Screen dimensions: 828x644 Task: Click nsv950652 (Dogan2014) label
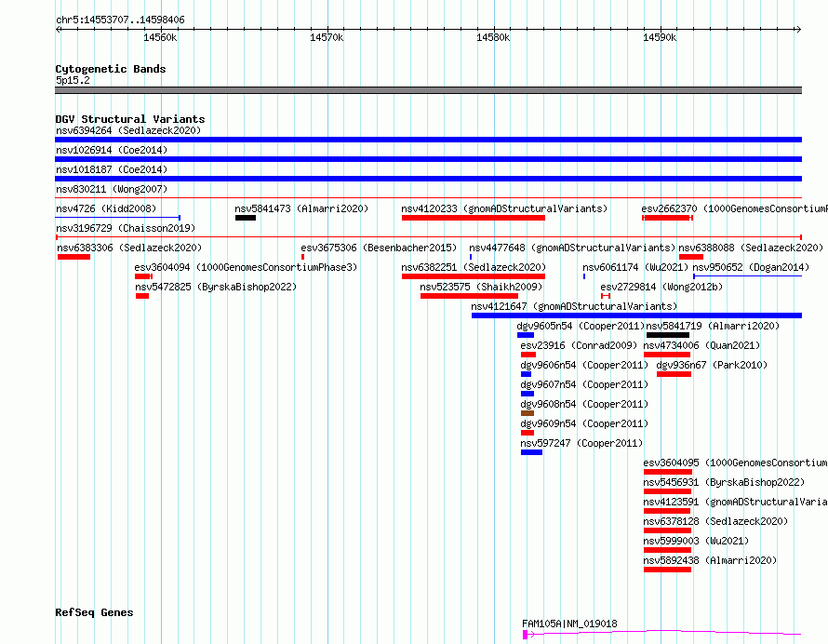click(751, 267)
